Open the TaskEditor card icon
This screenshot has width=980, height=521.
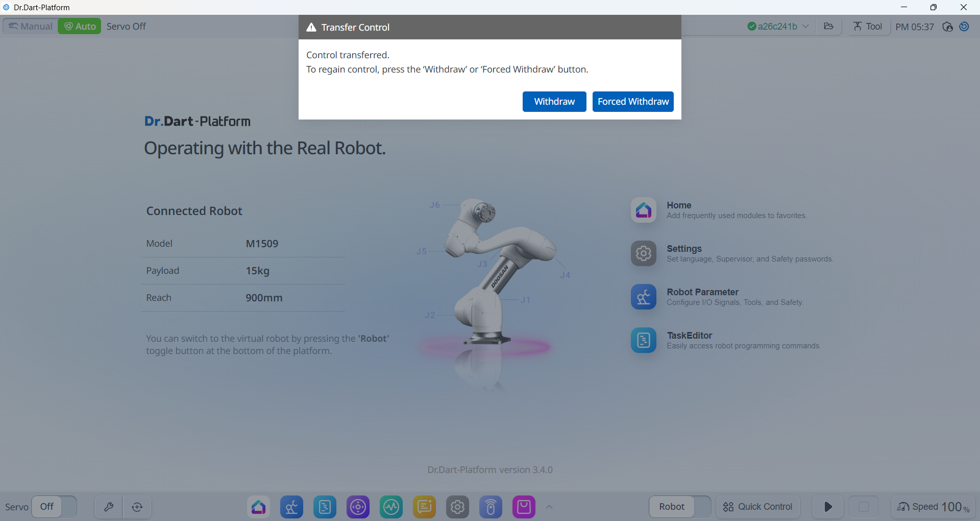tap(644, 340)
